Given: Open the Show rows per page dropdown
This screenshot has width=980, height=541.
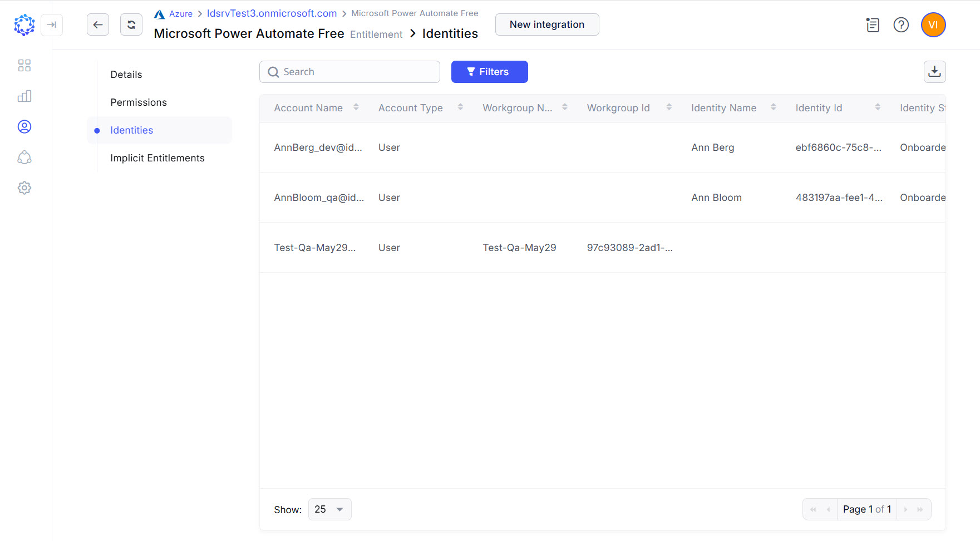Looking at the screenshot, I should coord(329,509).
